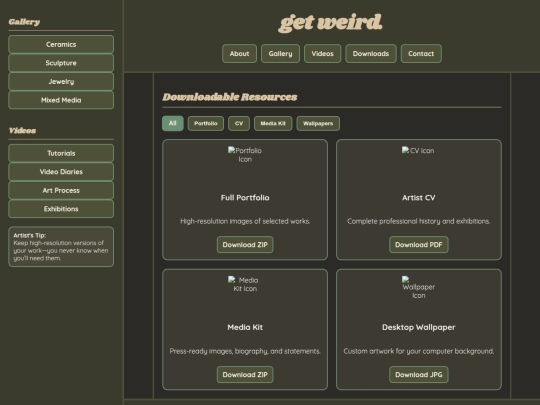
Task: Select Art Process in the sidebar
Action: tap(61, 190)
